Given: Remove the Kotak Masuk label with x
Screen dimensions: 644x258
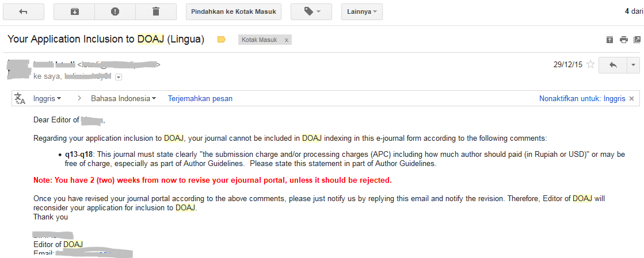Looking at the screenshot, I should click(286, 40).
